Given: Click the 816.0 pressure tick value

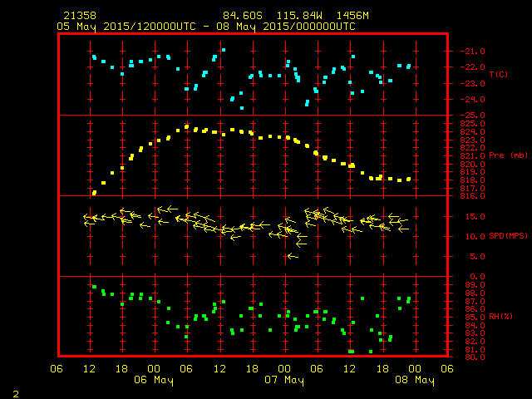Looking at the screenshot, I should coord(473,196).
